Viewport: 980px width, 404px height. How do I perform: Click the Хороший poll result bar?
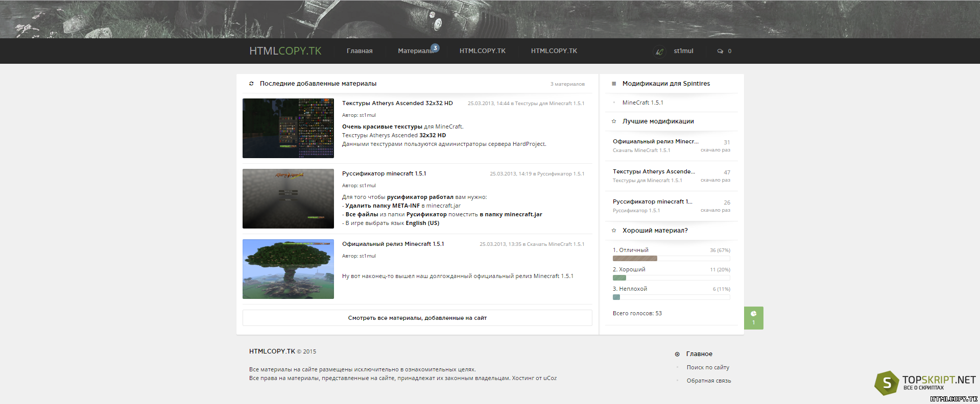[x=672, y=278]
